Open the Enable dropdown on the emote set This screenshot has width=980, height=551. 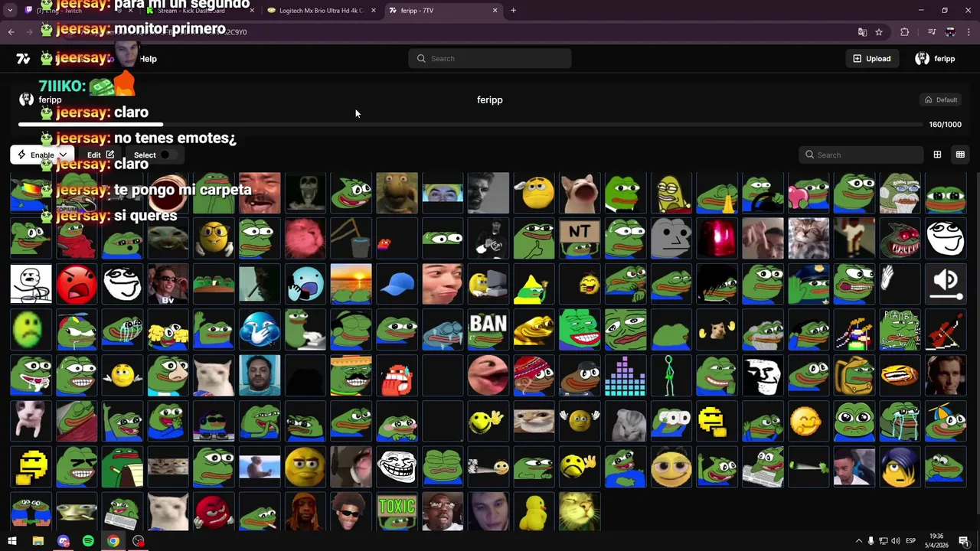point(42,155)
